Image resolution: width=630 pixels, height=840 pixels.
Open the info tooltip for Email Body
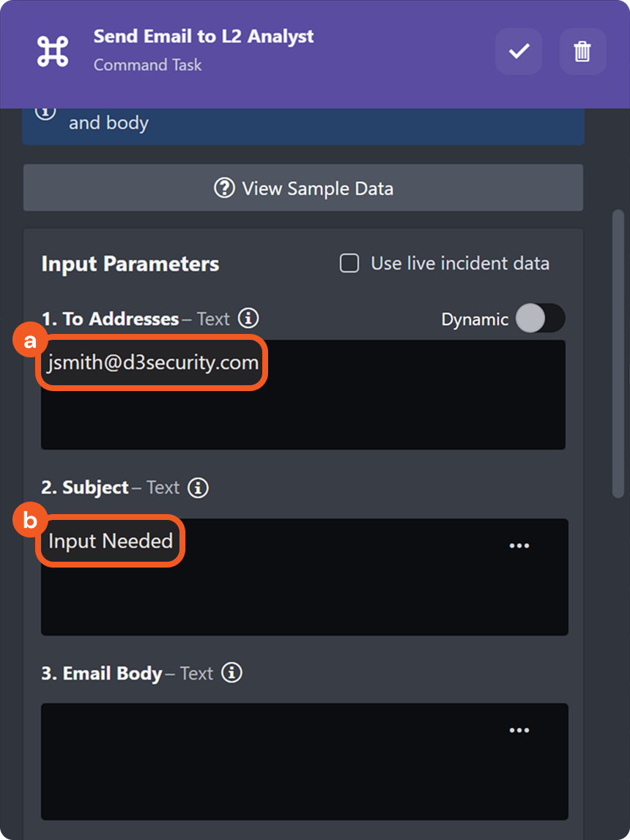point(231,674)
